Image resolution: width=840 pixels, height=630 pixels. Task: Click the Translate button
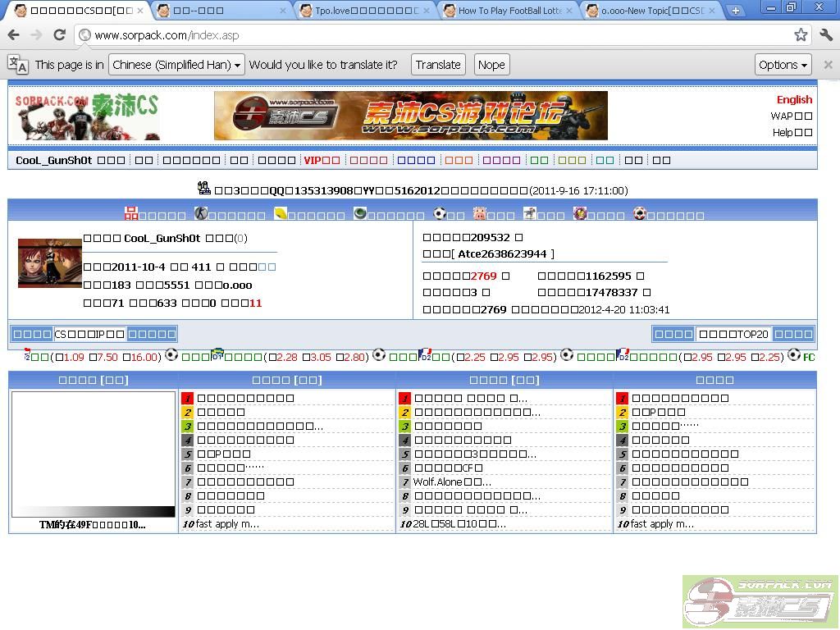(438, 65)
